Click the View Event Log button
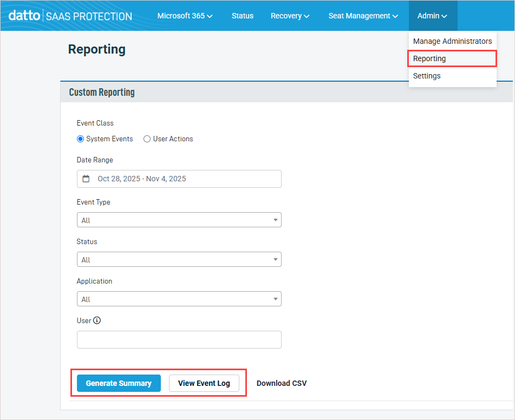 [204, 383]
